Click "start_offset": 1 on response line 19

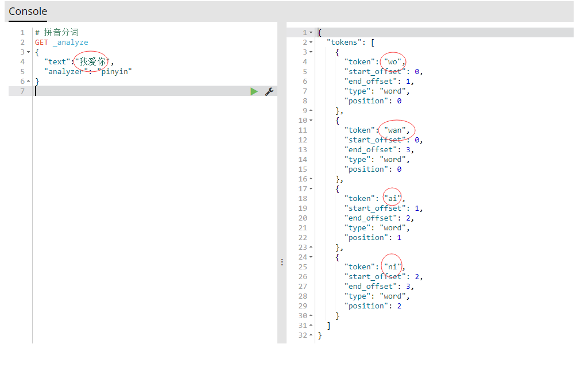click(383, 208)
